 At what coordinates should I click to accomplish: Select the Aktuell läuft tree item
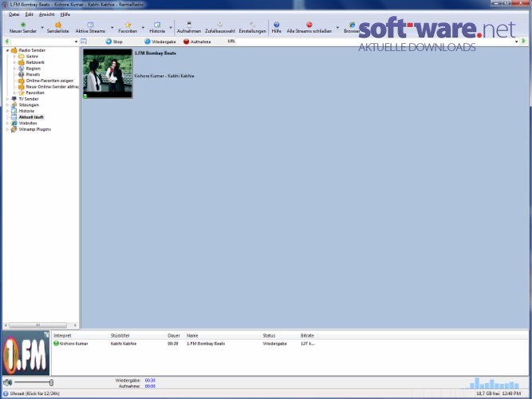pyautogui.click(x=31, y=117)
